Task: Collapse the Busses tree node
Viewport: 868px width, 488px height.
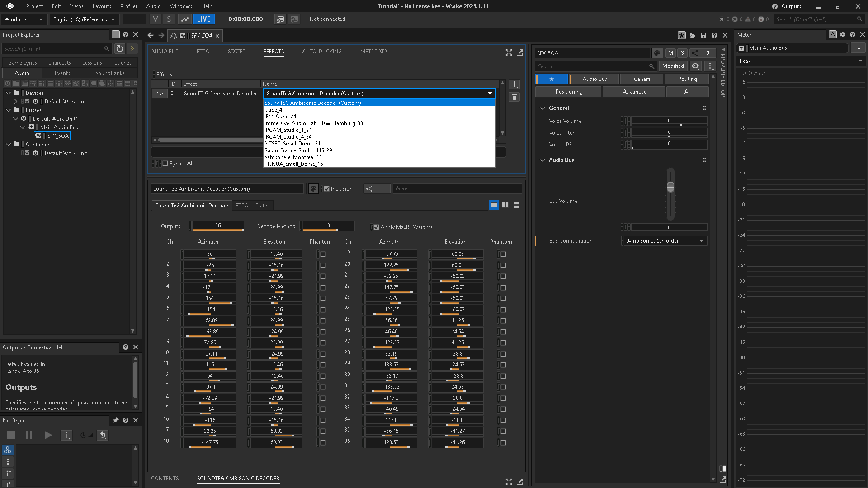Action: pyautogui.click(x=9, y=110)
